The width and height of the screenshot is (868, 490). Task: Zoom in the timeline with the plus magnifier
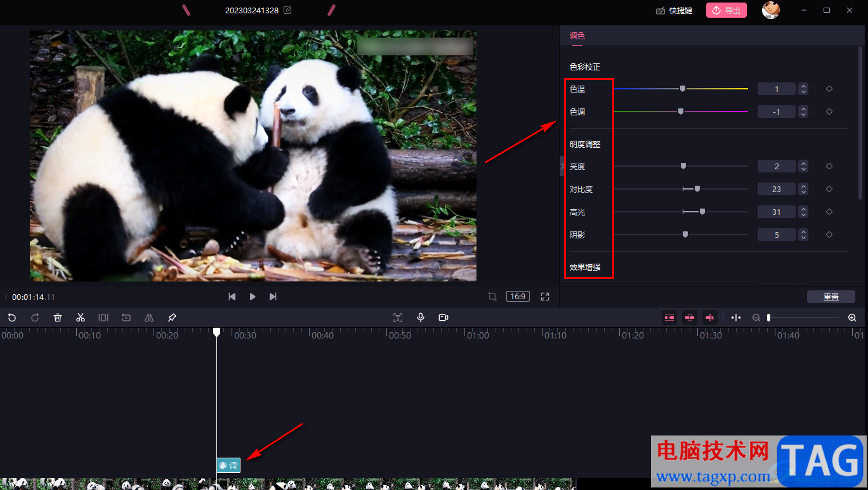(x=852, y=318)
